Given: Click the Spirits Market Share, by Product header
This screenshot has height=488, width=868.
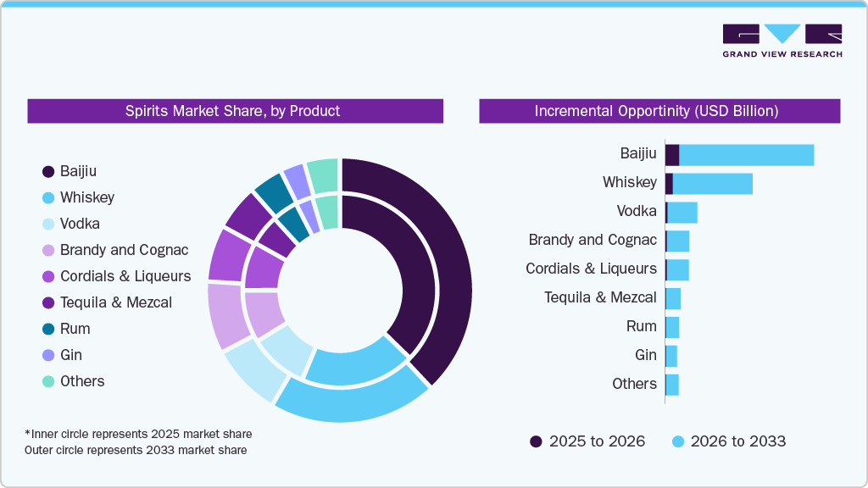Looking at the screenshot, I should coord(236,111).
